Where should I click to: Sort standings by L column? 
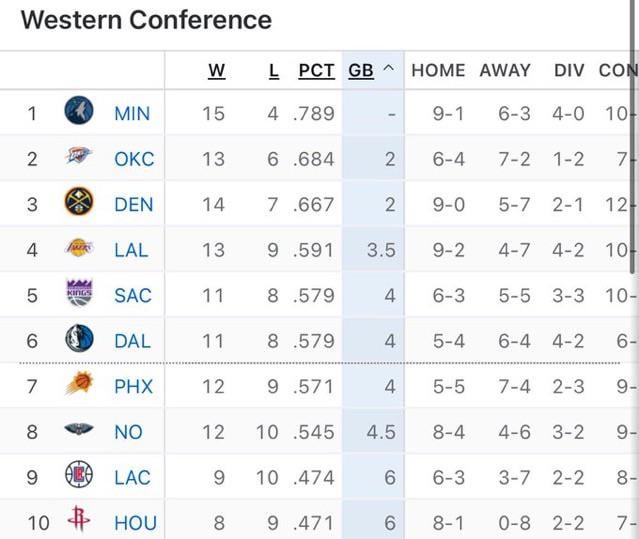pyautogui.click(x=274, y=71)
